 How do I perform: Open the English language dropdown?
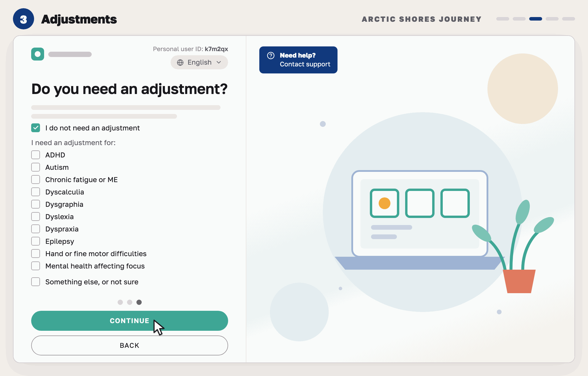[x=199, y=62]
